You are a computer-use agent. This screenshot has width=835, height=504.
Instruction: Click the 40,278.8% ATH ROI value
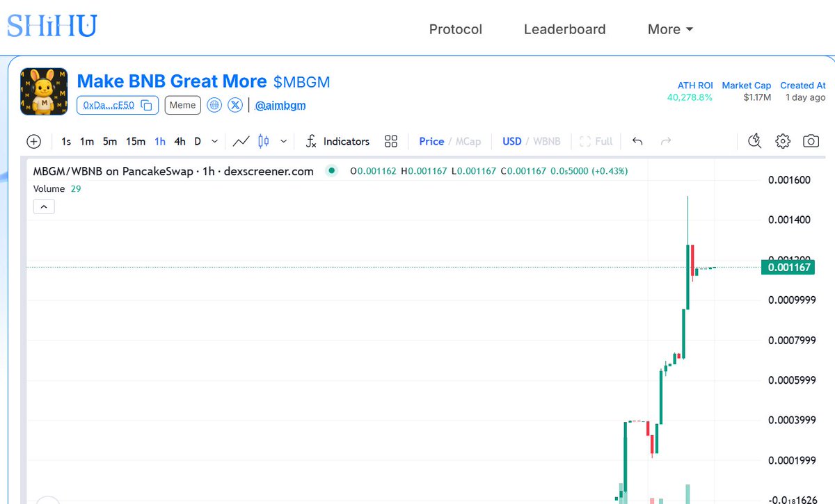(690, 97)
